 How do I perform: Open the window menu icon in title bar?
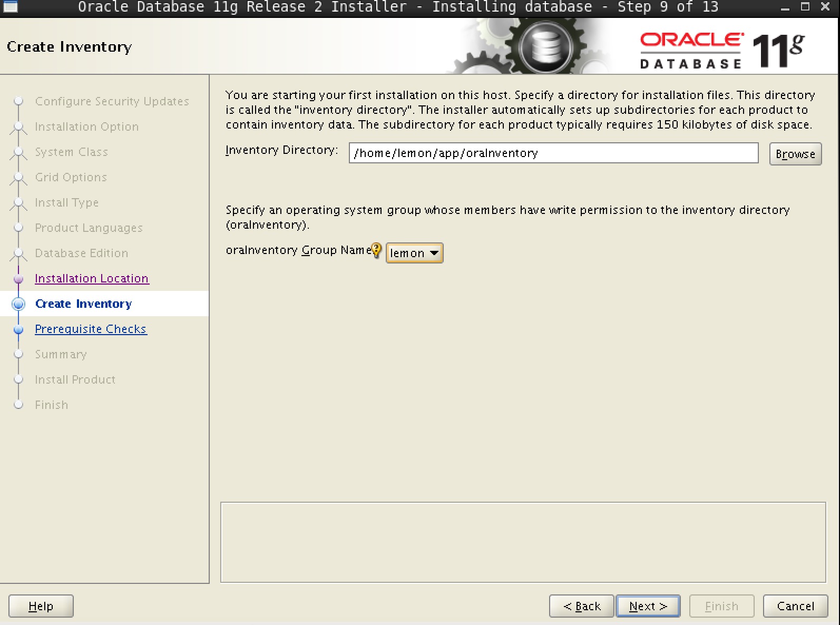coord(11,7)
